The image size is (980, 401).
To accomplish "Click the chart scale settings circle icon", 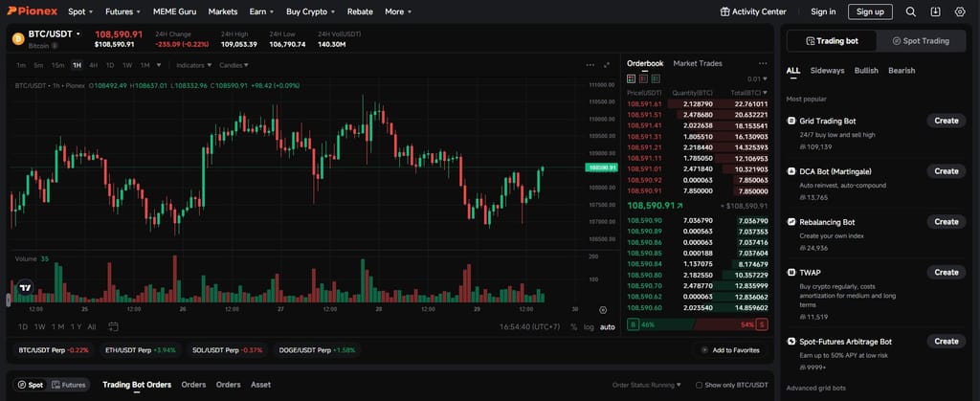I will tap(603, 310).
